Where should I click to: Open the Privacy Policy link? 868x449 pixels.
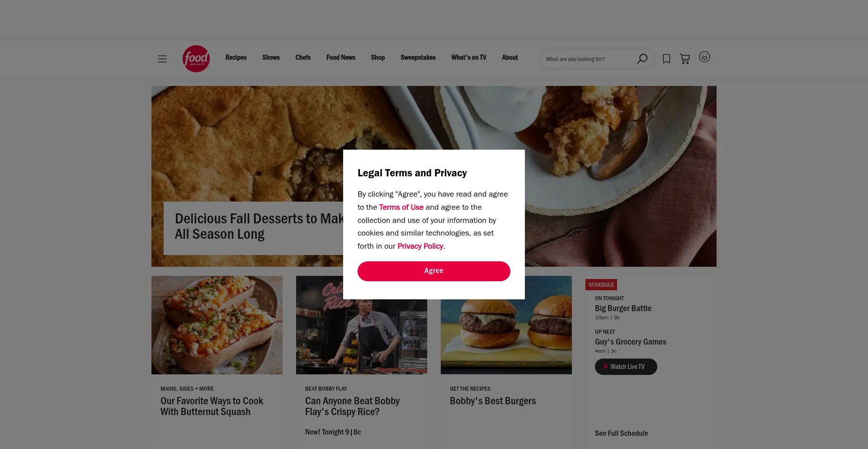pos(420,246)
